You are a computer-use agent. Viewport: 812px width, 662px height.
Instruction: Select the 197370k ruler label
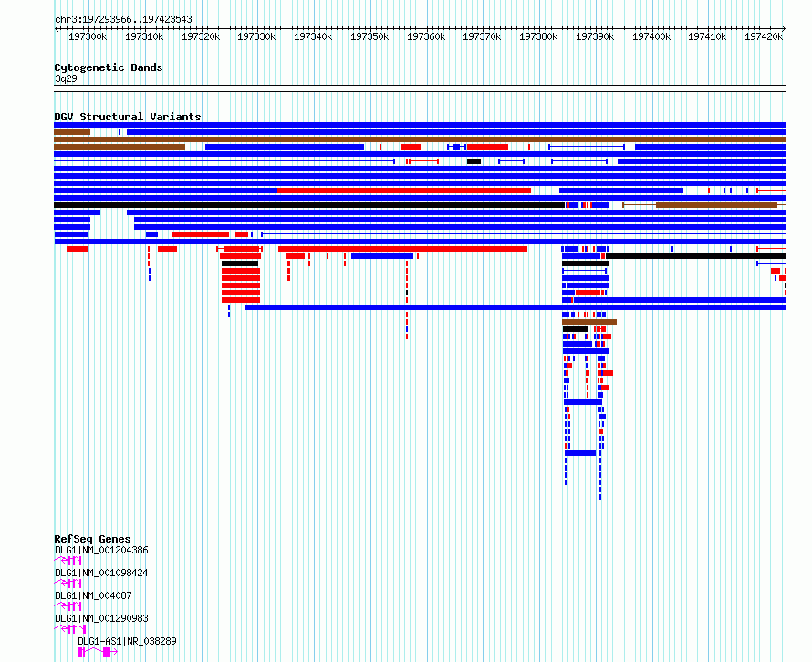click(x=482, y=36)
